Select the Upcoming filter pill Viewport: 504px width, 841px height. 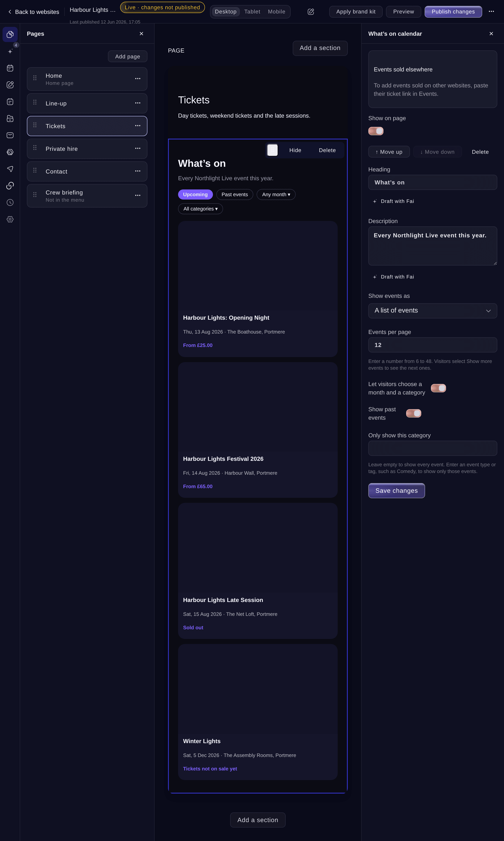[195, 195]
